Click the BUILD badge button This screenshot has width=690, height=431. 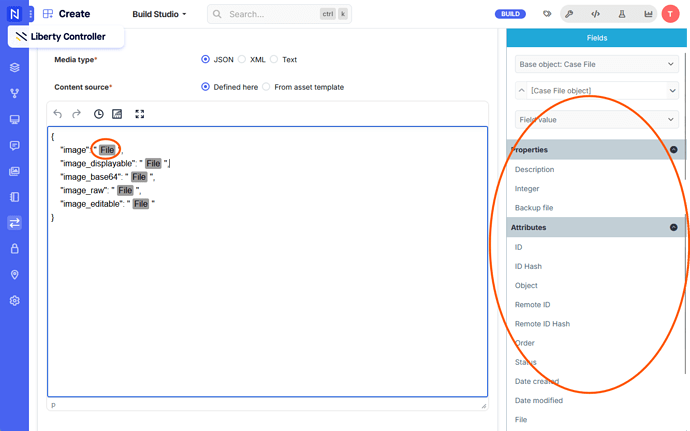click(x=510, y=14)
